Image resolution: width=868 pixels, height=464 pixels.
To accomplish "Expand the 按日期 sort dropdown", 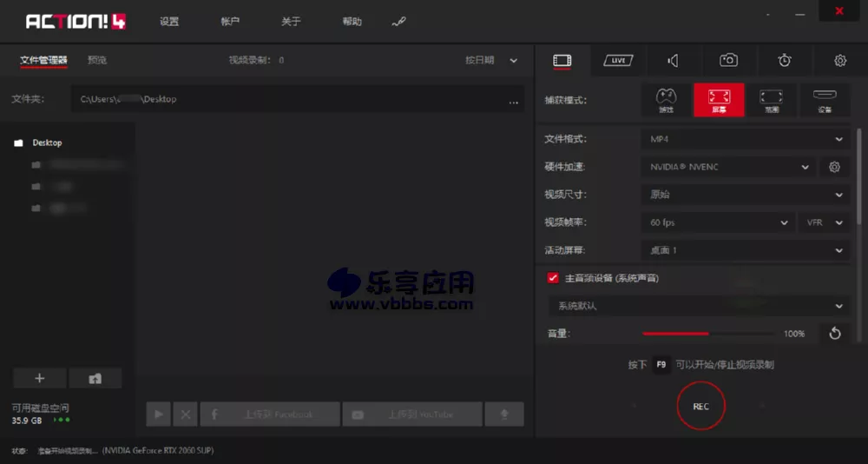I will click(x=491, y=61).
